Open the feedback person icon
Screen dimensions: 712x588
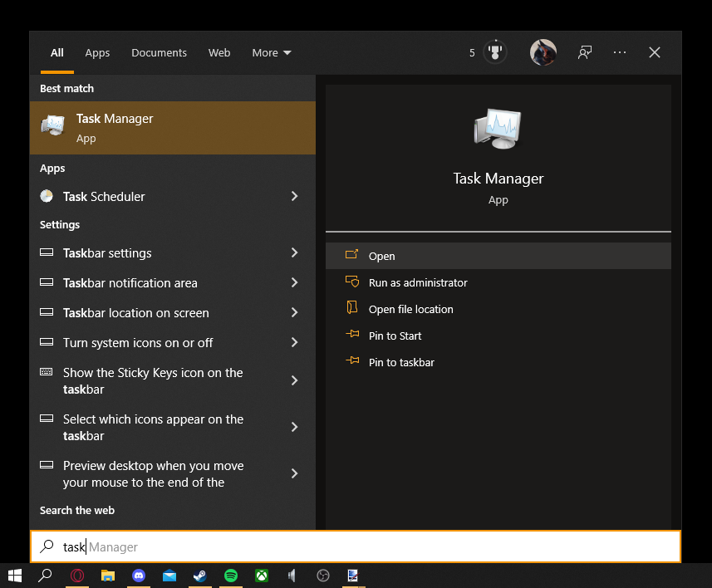[585, 52]
